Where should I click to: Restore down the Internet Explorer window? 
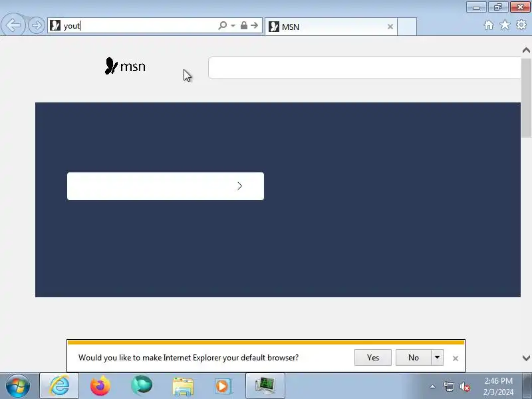[x=498, y=7]
